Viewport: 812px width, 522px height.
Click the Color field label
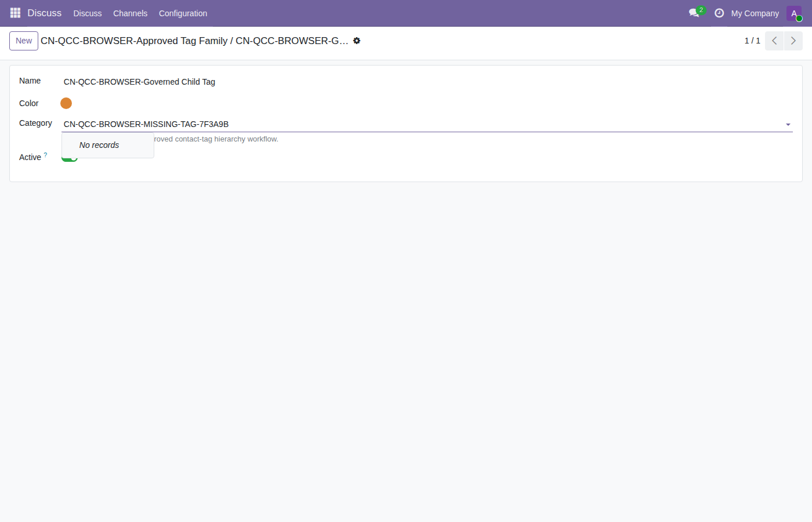(x=29, y=103)
